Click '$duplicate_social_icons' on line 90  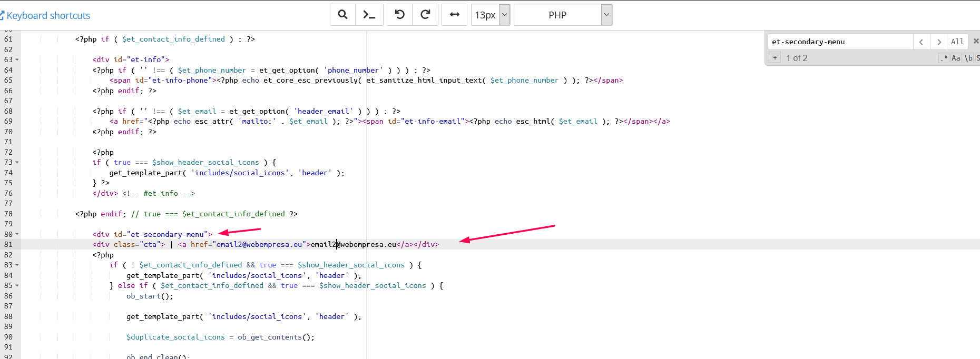coord(175,337)
